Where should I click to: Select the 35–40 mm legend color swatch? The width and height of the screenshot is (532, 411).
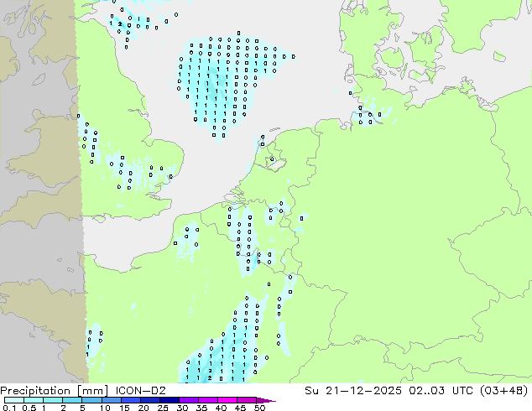207,400
